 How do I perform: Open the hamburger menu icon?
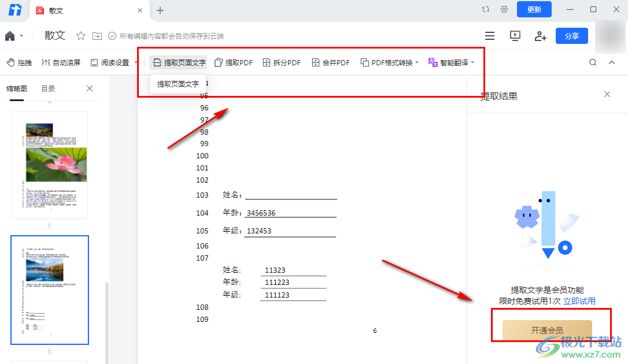(x=489, y=36)
